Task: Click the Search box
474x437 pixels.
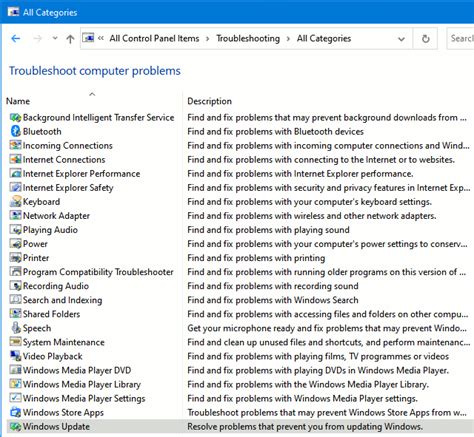Action: click(x=461, y=38)
